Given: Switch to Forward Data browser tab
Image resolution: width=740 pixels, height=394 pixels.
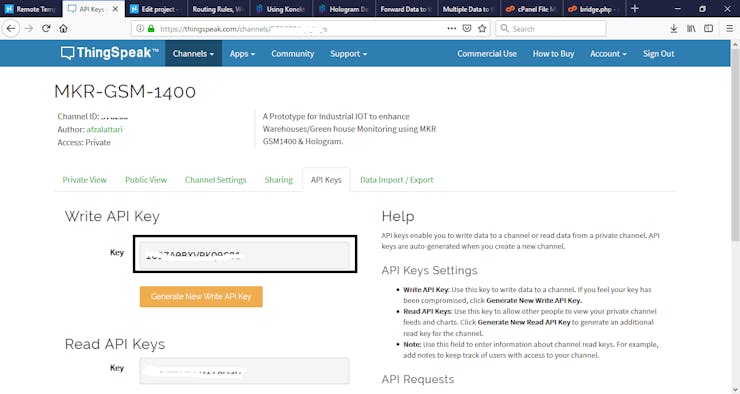Looking at the screenshot, I should (405, 9).
